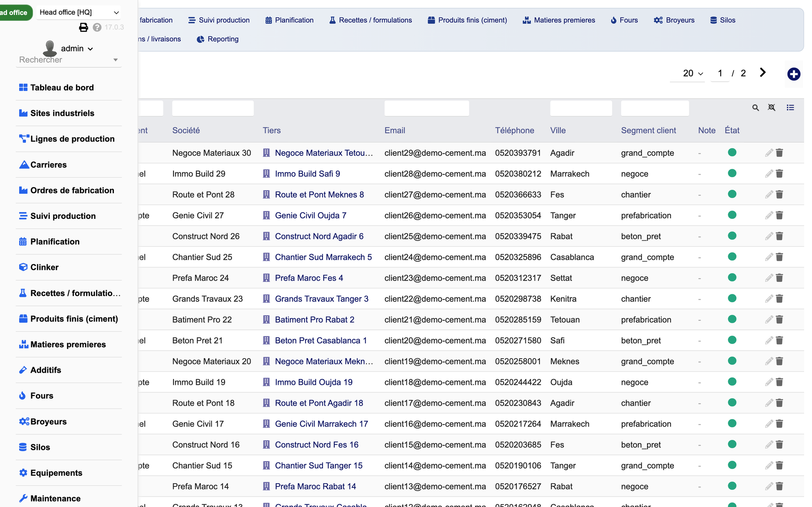Image resolution: width=812 pixels, height=507 pixels.
Task: Delete the Negoce Materiaux 30 row
Action: pyautogui.click(x=779, y=153)
